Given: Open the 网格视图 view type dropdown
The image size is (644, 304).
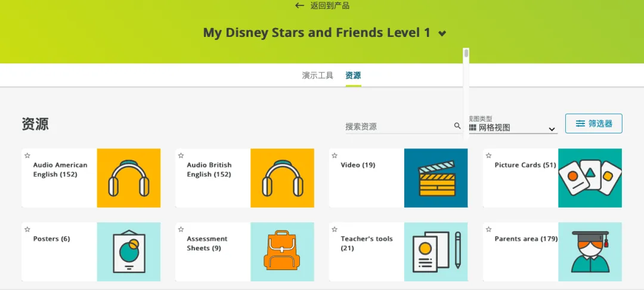Looking at the screenshot, I should [513, 128].
